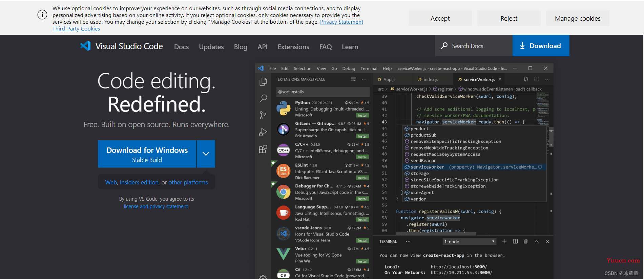Image resolution: width=644 pixels, height=279 pixels.
Task: Click the @sort:installs extension search field
Action: [323, 92]
